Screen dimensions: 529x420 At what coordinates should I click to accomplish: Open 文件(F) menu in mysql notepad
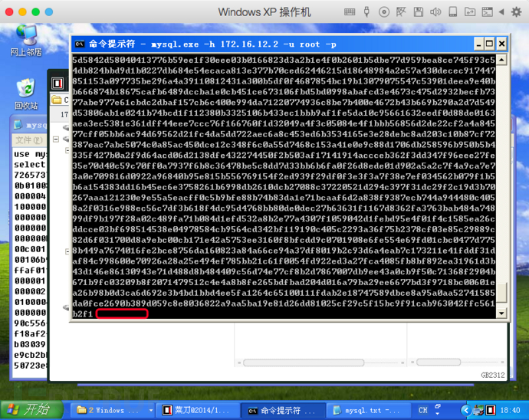click(x=29, y=139)
